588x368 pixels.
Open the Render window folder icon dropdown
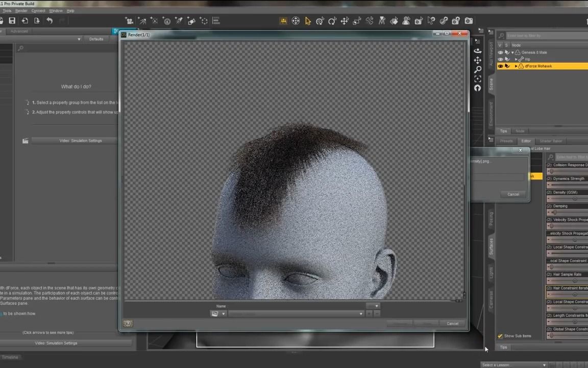[218, 313]
